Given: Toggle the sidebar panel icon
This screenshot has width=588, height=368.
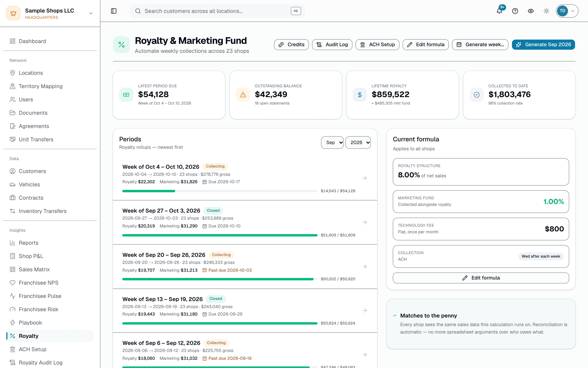Looking at the screenshot, I should [x=114, y=11].
